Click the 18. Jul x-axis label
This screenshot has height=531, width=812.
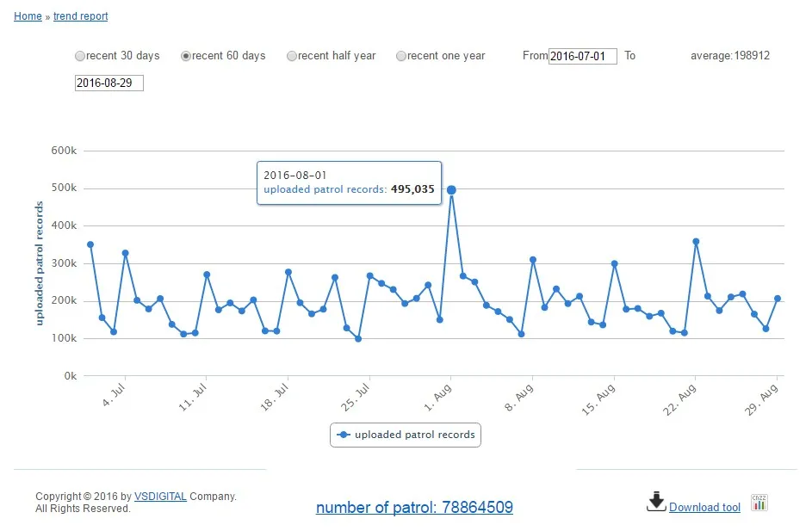click(274, 398)
